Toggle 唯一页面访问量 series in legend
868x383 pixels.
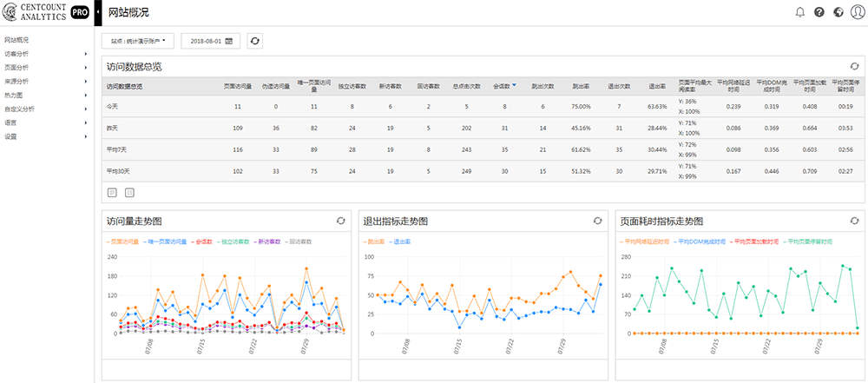165,241
